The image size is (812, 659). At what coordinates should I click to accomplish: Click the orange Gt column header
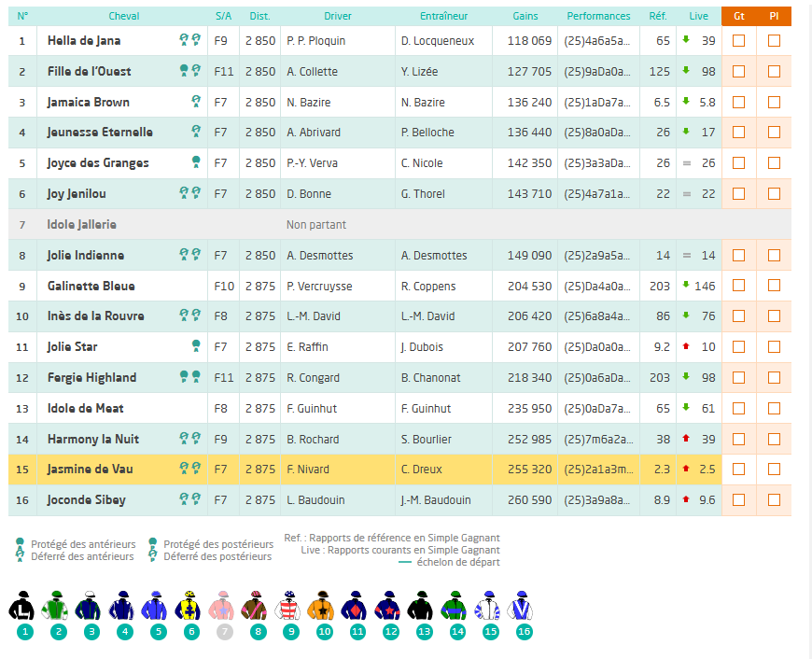(x=738, y=16)
